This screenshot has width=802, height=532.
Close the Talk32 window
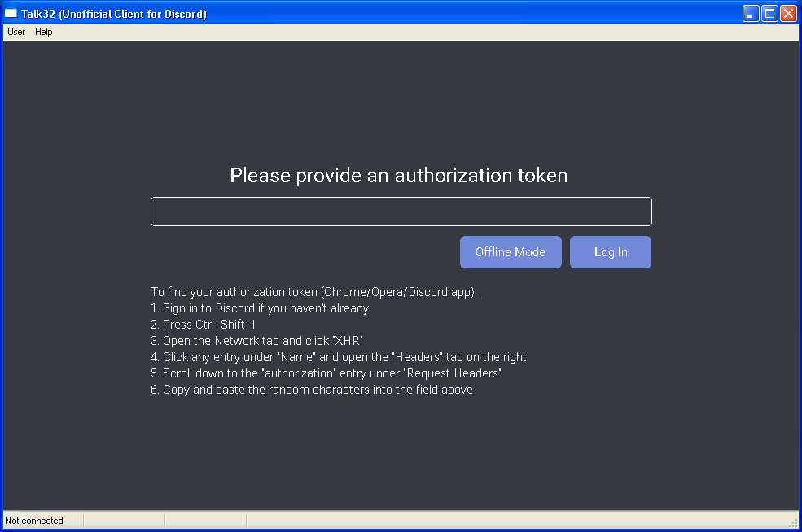point(788,14)
